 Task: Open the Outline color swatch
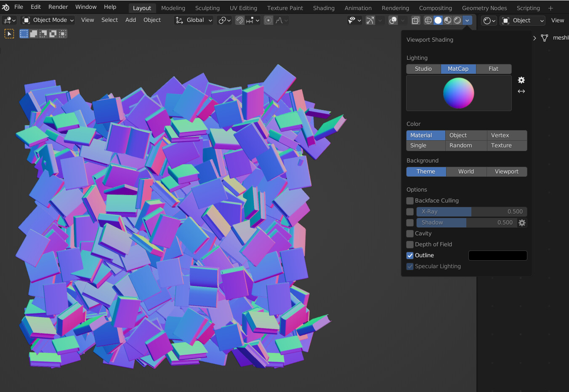pos(497,256)
